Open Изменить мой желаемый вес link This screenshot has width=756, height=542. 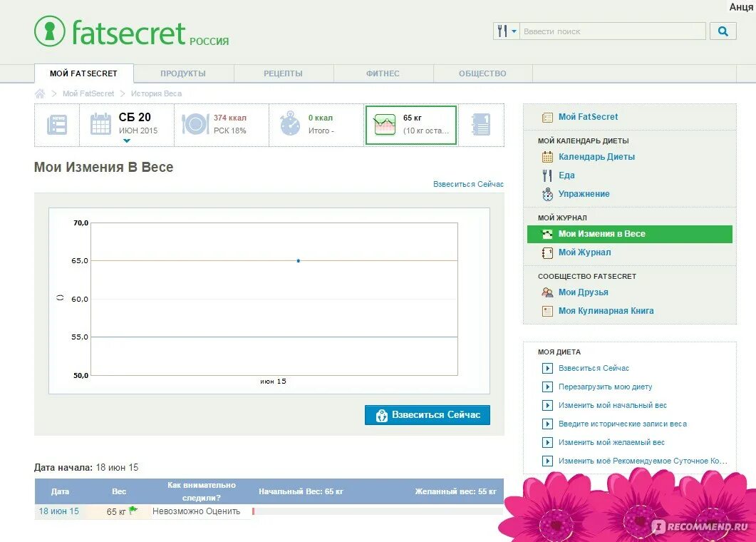[x=611, y=442]
